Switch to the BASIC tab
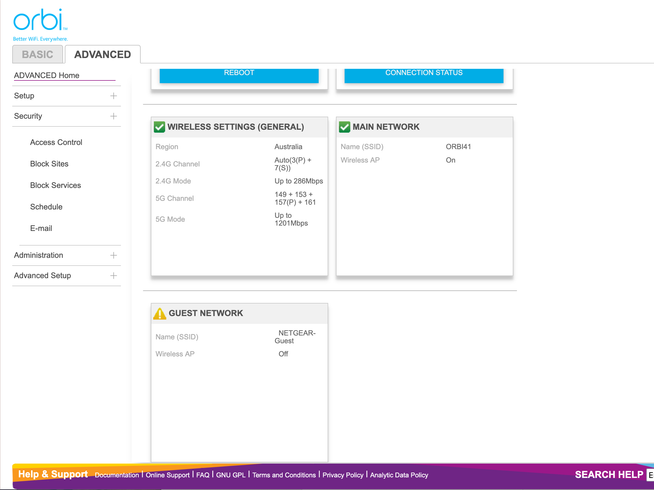The image size is (654, 490). (x=38, y=54)
